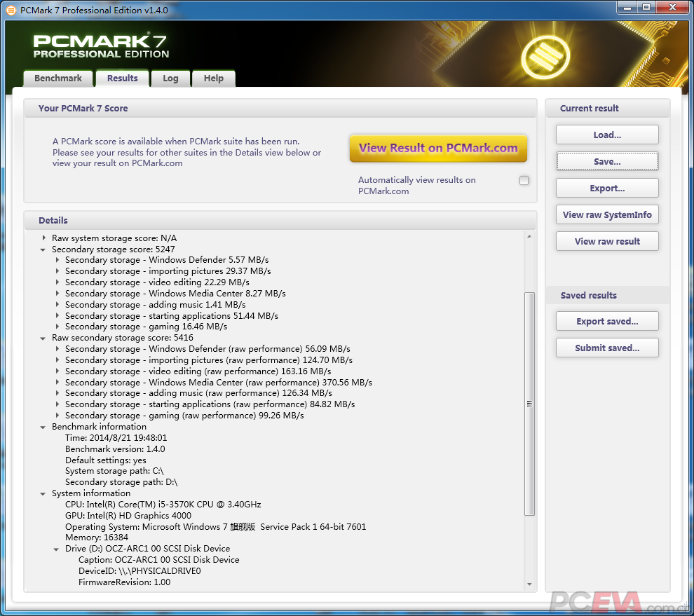694x616 pixels.
Task: Open View raw SystemInfo
Action: pyautogui.click(x=607, y=214)
